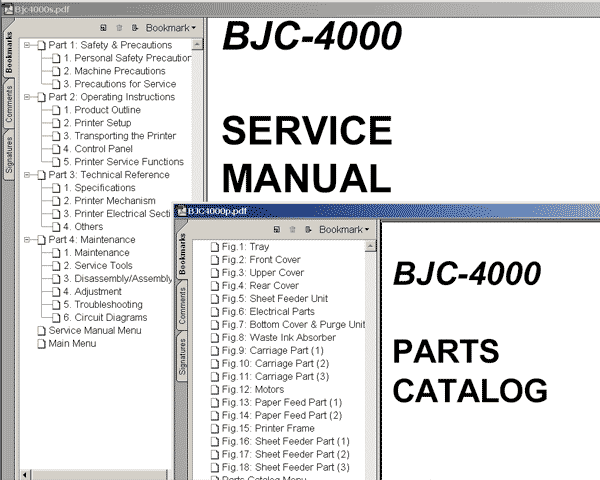The image size is (600, 480).
Task: Open Fig.9: Carriage Part (1) bookmark
Action: (x=273, y=351)
